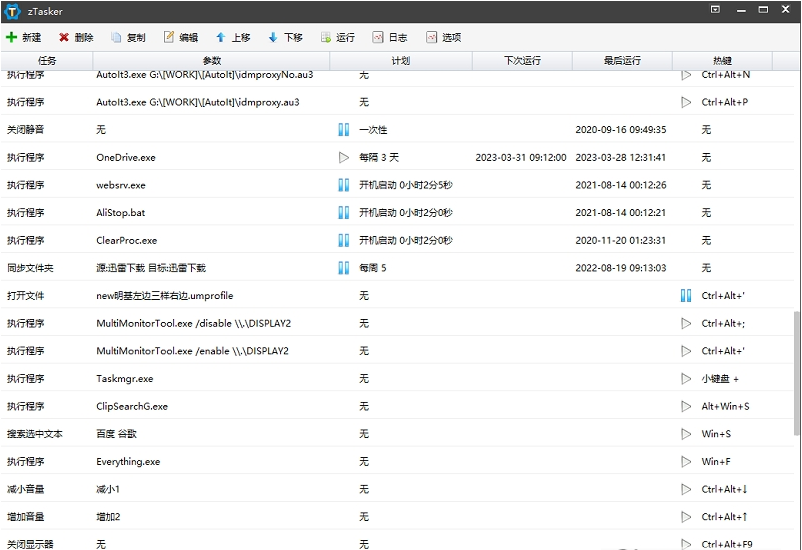Select the ClearProc.exe task row
Viewport: 802px width, 550px height.
tap(397, 240)
